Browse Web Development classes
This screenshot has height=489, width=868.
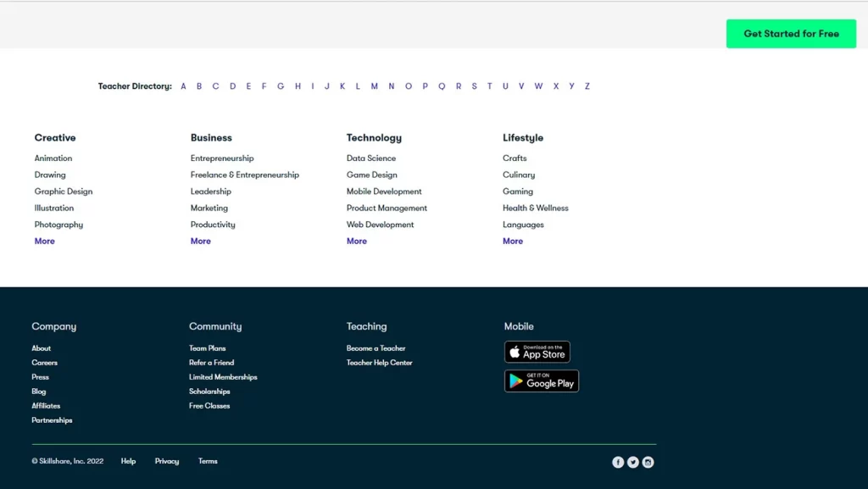click(x=381, y=225)
